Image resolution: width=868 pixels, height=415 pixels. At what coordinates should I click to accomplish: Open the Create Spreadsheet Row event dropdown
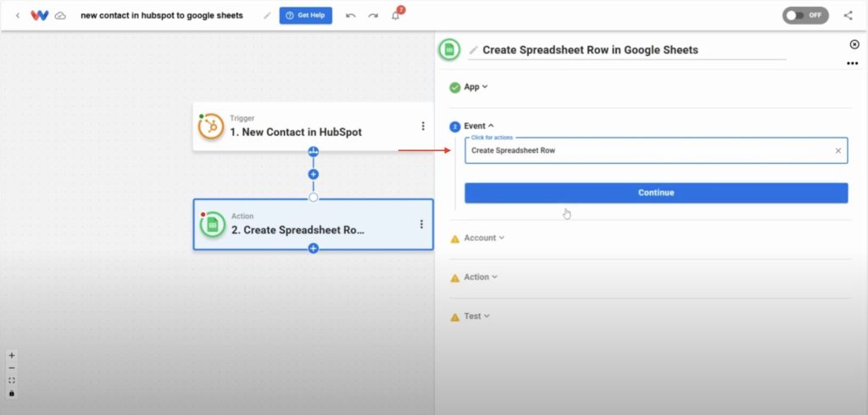[x=656, y=151]
